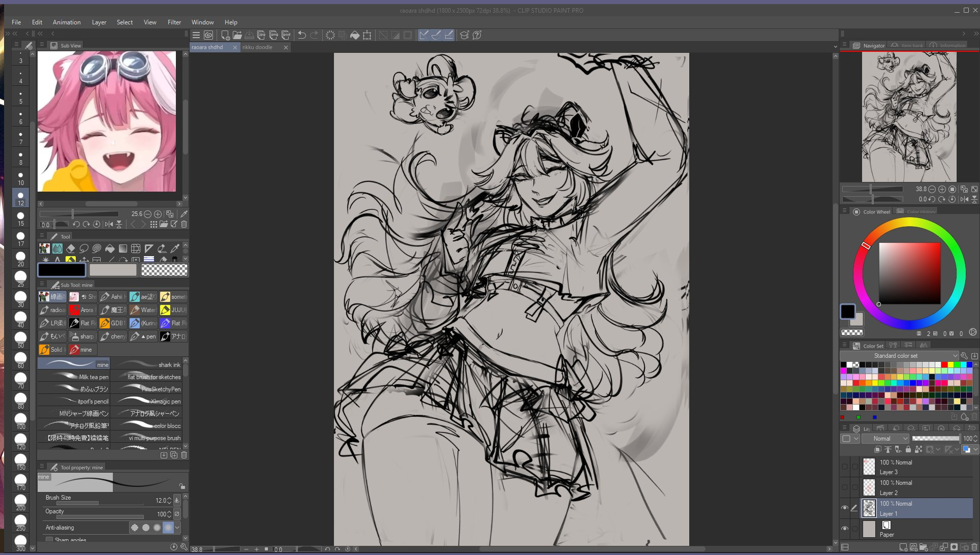This screenshot has width=980, height=555.
Task: Select the Eraser tool in Tool palette
Action: pos(71,249)
